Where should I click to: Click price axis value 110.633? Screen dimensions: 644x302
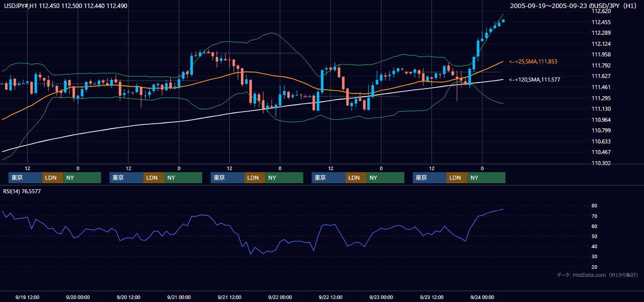click(601, 141)
